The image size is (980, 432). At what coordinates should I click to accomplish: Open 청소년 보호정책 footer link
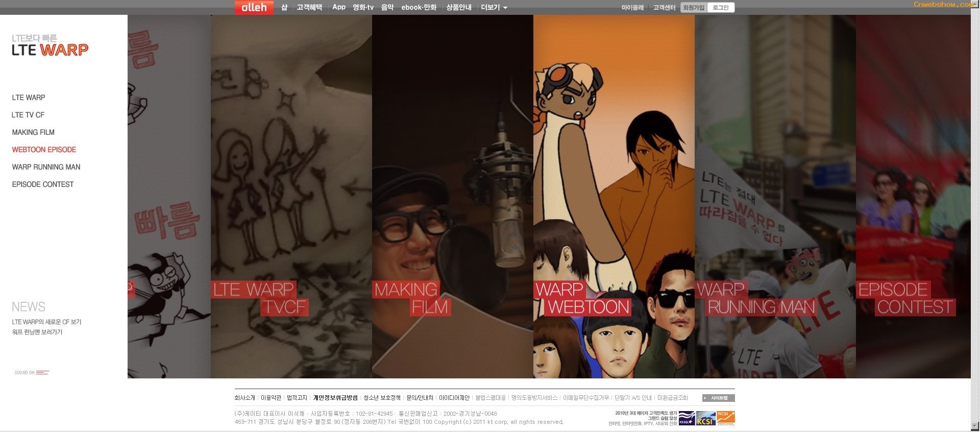coord(382,398)
